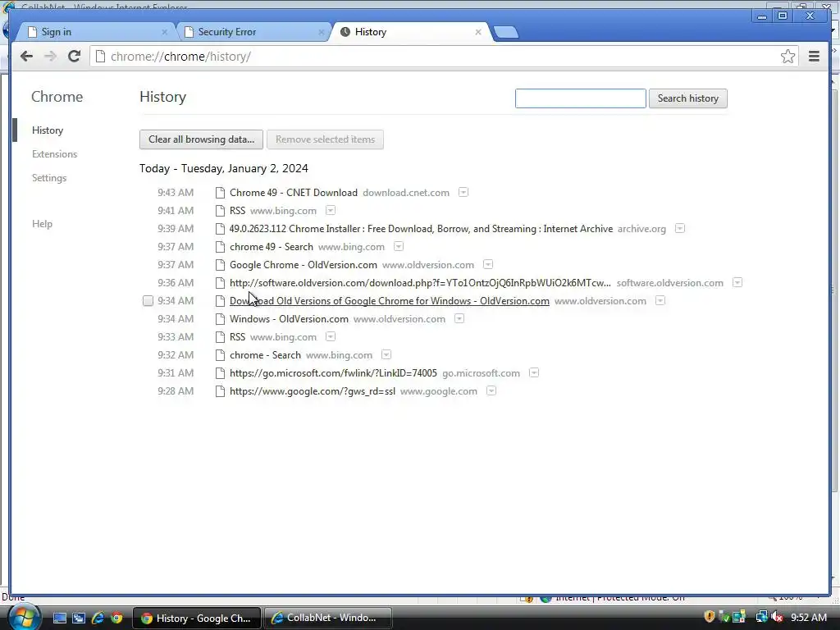The image size is (840, 630).
Task: Close the Security Error tab
Action: tap(321, 32)
